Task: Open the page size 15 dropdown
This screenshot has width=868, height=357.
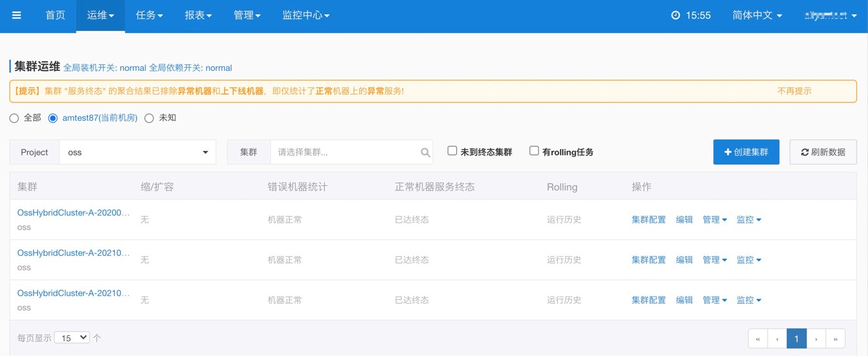Action: tap(72, 337)
